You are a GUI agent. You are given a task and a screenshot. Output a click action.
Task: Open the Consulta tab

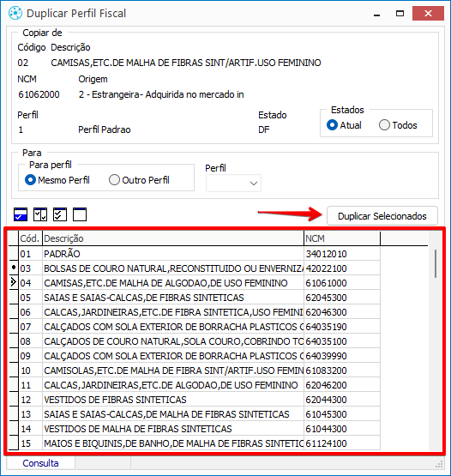40,463
